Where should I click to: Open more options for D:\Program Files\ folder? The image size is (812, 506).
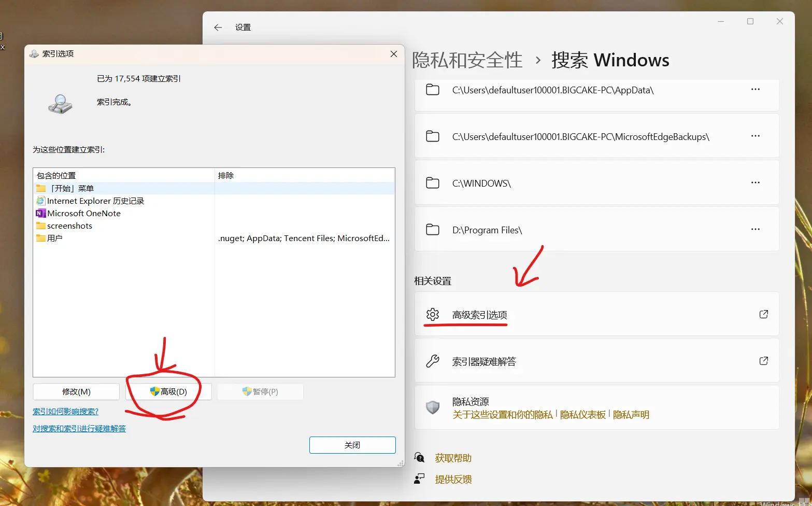[x=756, y=229]
